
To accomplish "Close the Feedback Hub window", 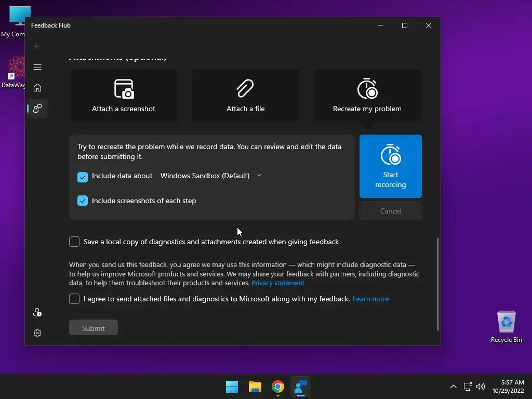I will (x=429, y=25).
